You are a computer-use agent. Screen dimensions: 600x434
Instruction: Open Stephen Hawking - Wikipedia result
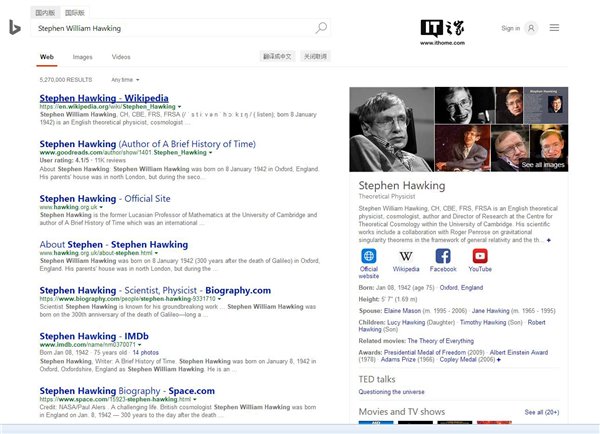point(104,98)
